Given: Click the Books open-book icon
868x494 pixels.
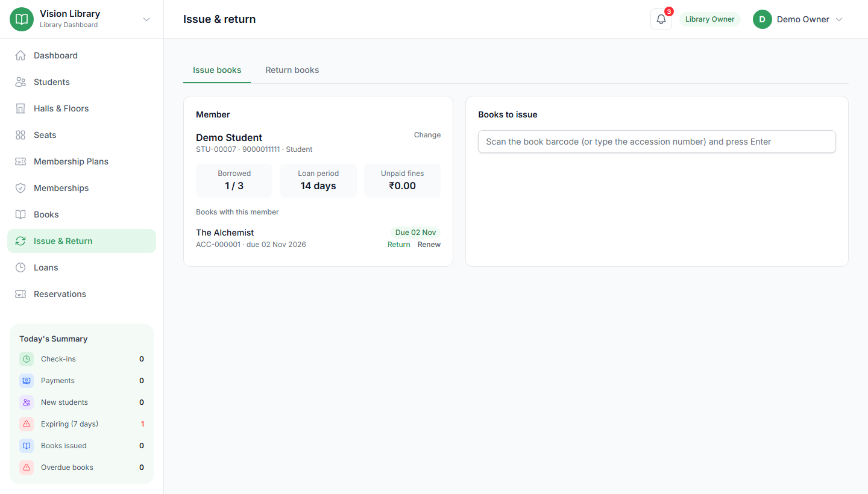Looking at the screenshot, I should 20,214.
